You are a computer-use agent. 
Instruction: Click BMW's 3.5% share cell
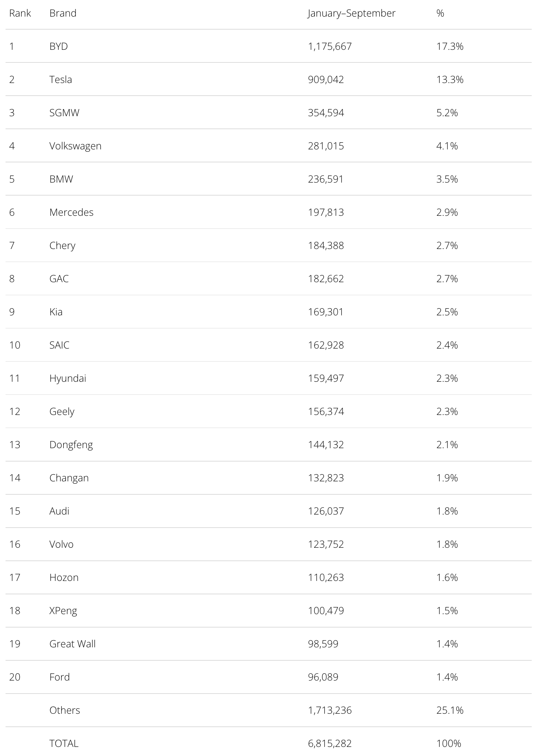click(447, 179)
